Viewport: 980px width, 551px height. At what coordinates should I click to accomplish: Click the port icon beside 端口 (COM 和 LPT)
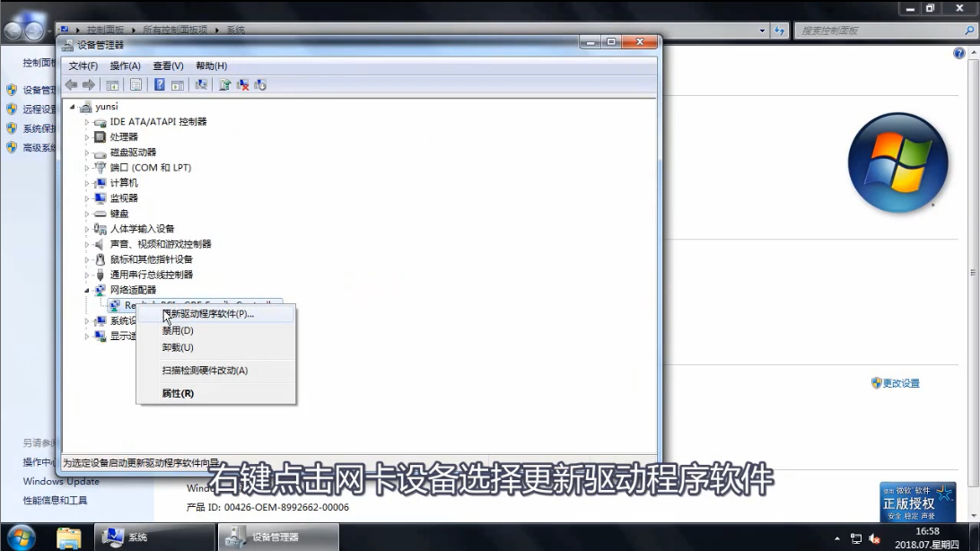[100, 168]
